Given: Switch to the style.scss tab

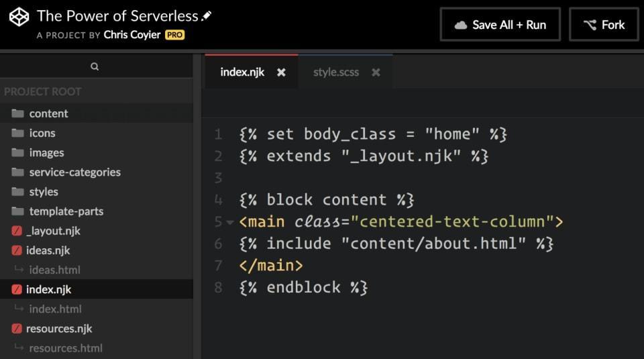Looking at the screenshot, I should pyautogui.click(x=335, y=72).
